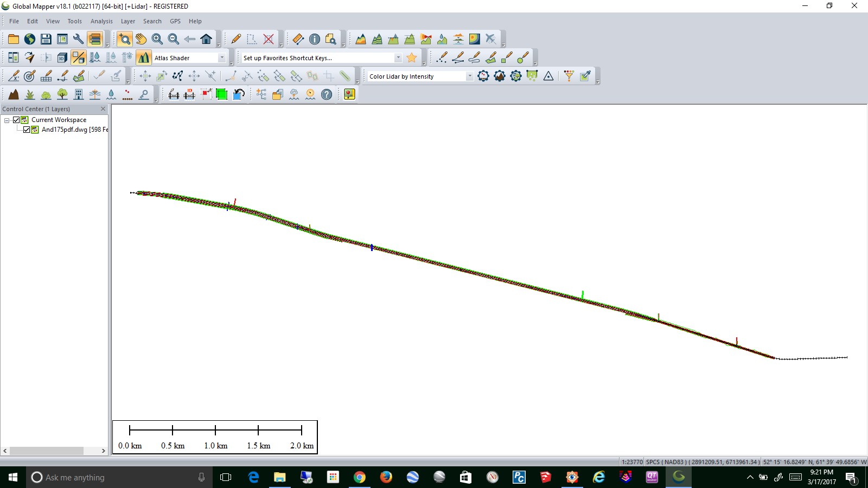Expand the analysis toolbar overflow arrow

[x=503, y=45]
